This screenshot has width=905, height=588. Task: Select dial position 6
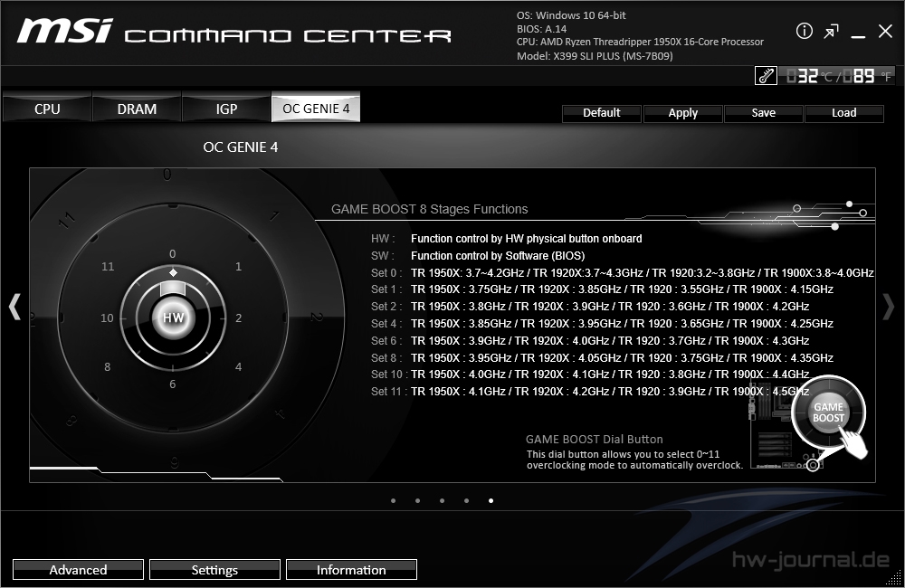173,384
